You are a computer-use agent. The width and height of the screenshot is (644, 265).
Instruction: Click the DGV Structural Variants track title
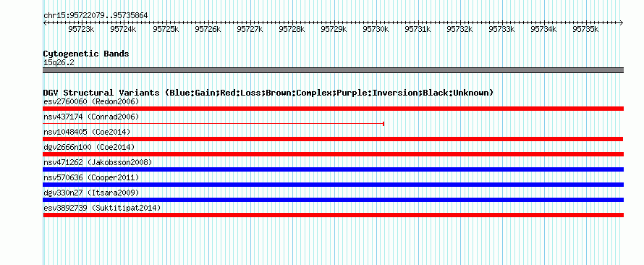pyautogui.click(x=268, y=93)
